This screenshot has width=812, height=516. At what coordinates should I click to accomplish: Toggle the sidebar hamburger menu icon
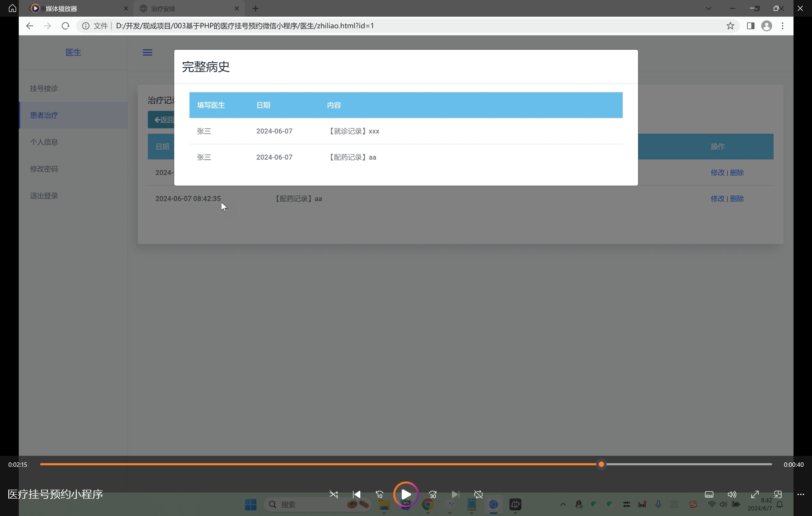point(147,52)
